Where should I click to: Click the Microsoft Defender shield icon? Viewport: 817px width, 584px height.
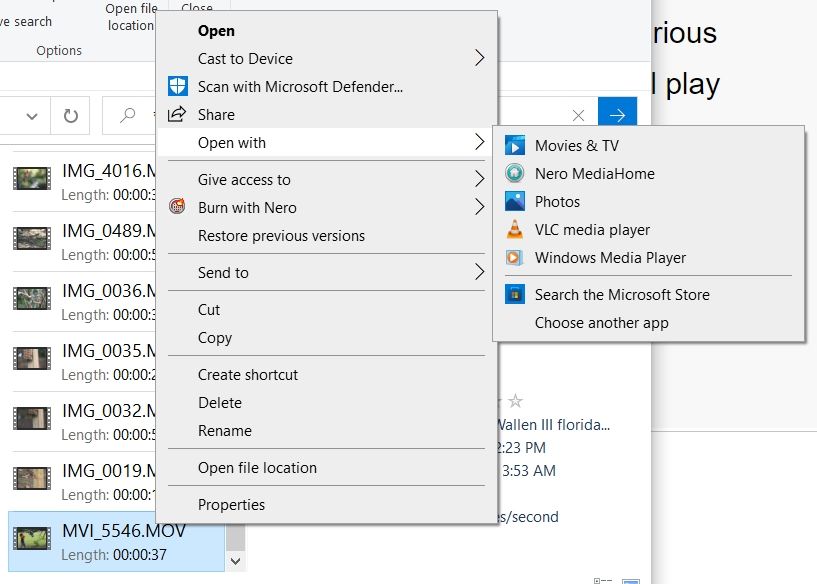pos(178,87)
